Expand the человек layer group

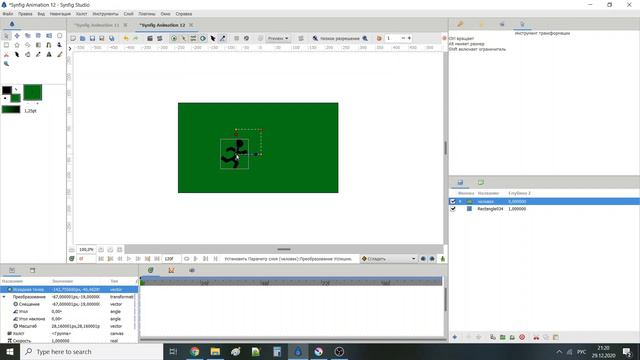pos(460,201)
